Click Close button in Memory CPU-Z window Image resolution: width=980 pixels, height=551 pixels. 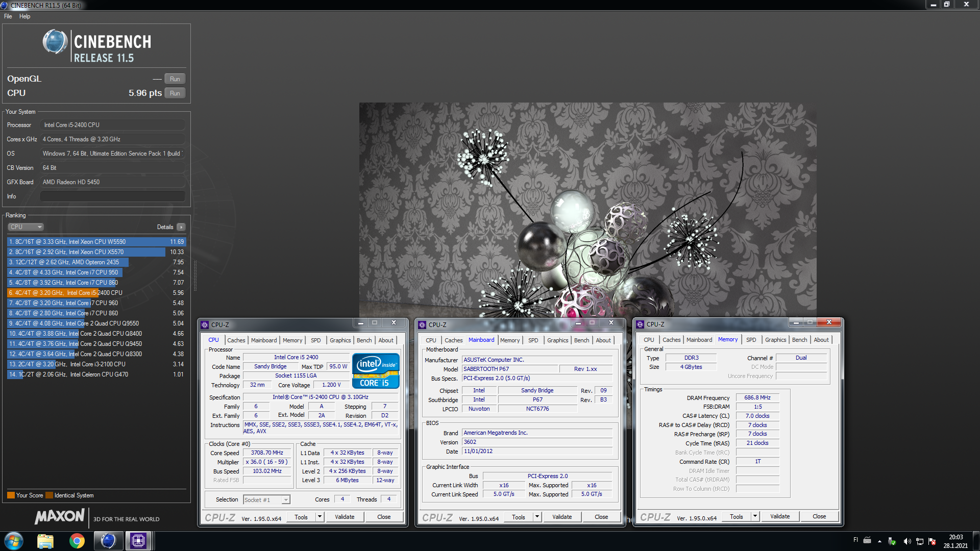(x=819, y=516)
